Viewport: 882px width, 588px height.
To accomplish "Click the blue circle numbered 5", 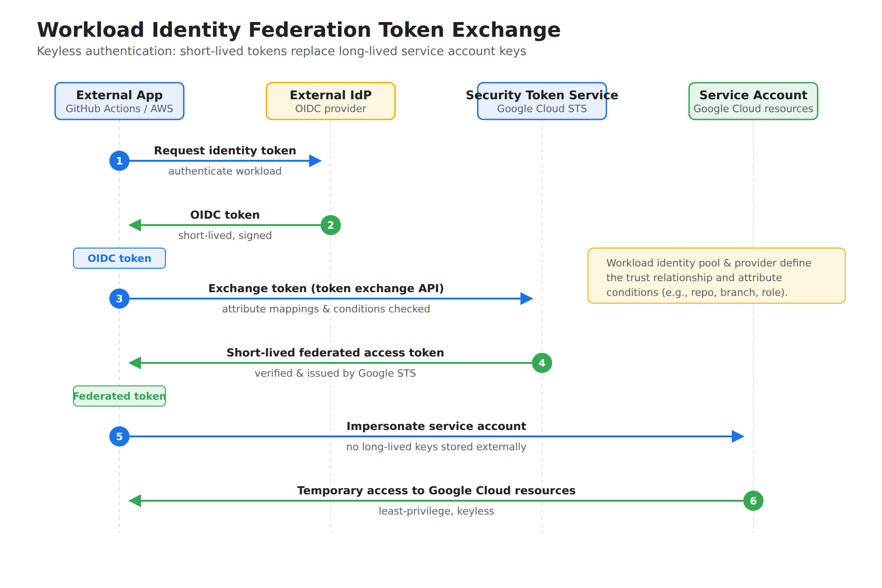I will pyautogui.click(x=119, y=436).
